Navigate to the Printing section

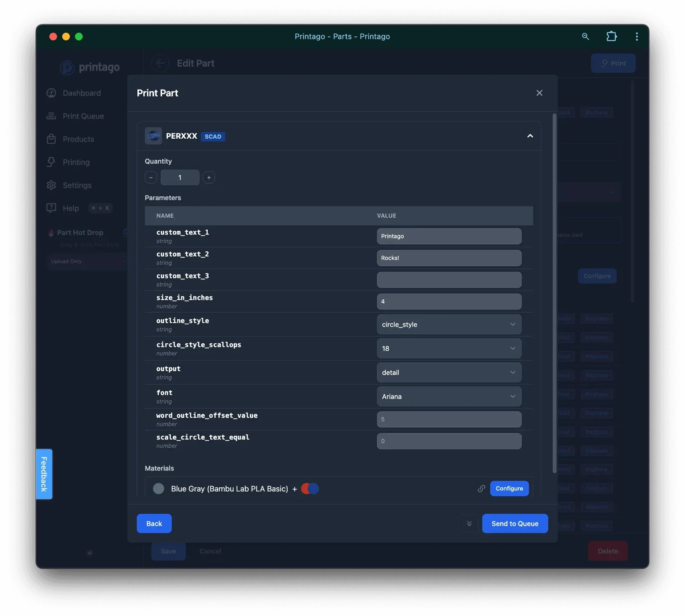76,162
